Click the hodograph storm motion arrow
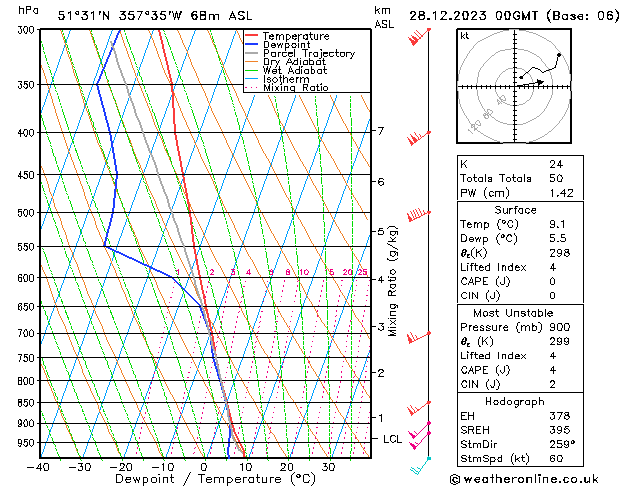 530,83
